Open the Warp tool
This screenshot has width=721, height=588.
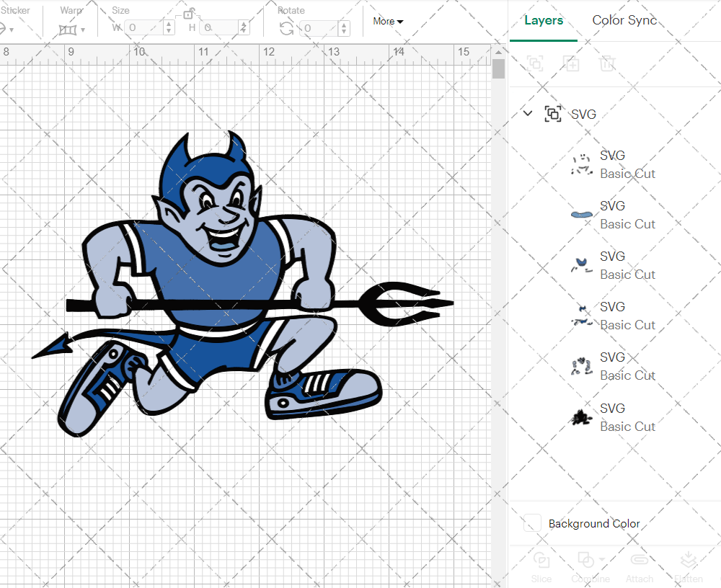click(x=67, y=28)
